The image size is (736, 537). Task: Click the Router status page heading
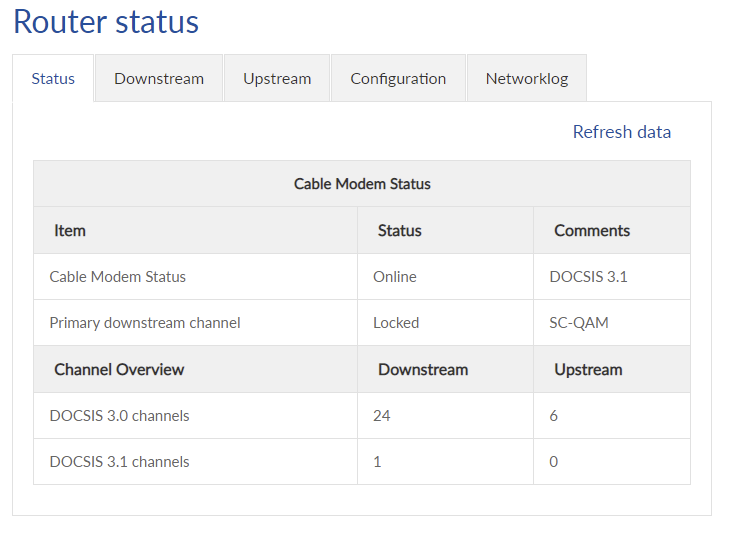(x=106, y=22)
